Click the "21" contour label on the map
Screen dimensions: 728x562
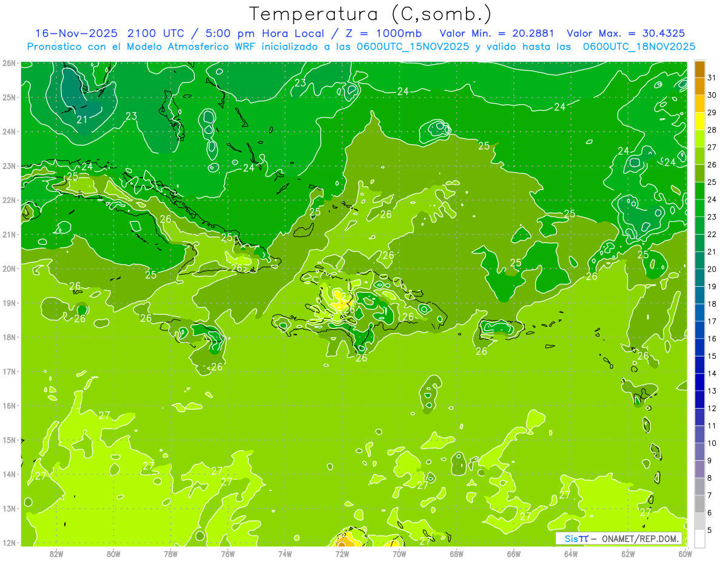pos(82,120)
